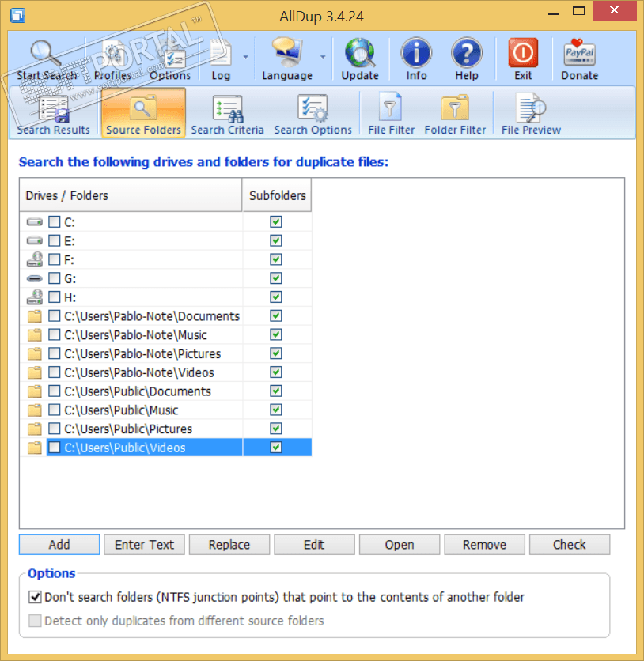The height and width of the screenshot is (661, 644).
Task: Click the Subfolders column header
Action: click(277, 195)
